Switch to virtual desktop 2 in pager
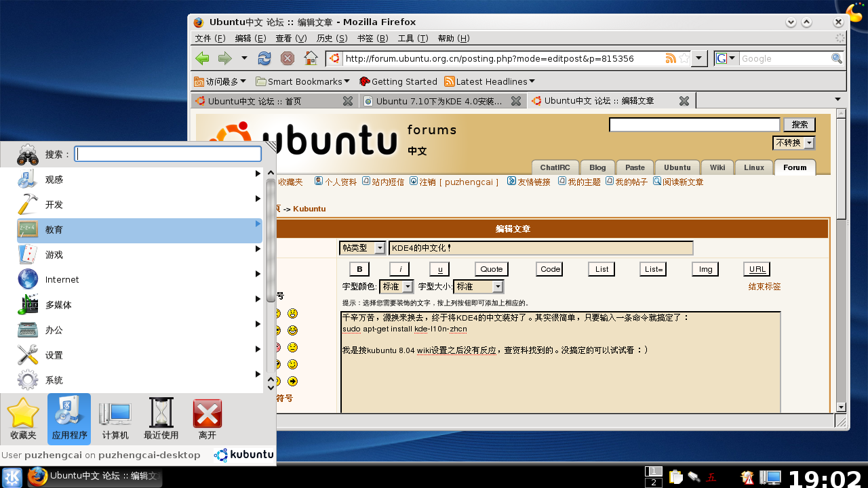 pyautogui.click(x=653, y=483)
